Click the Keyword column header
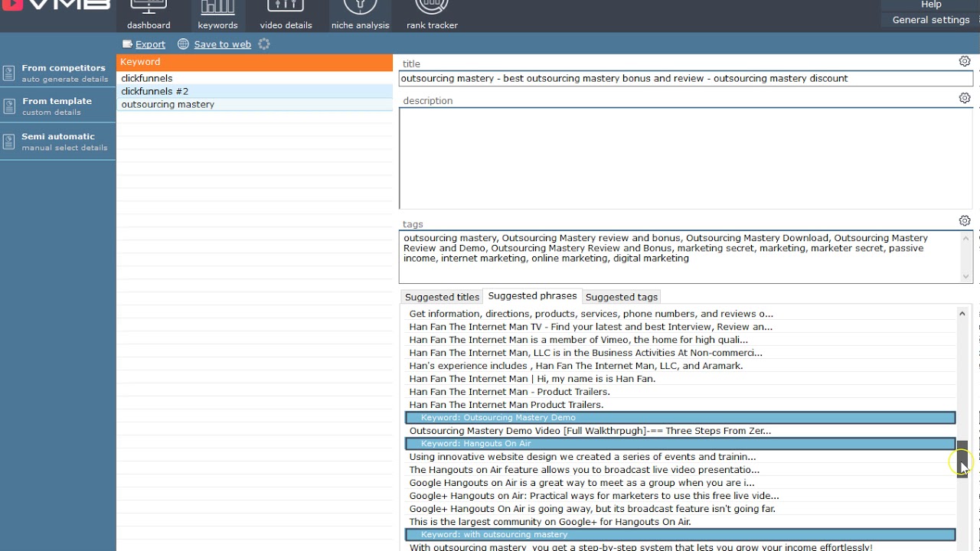Screen dimensions: 980x551 254,62
